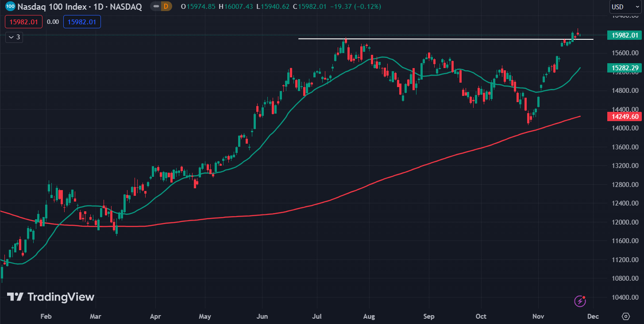Click the Oct label on time axis
644x324 pixels.
481,316
